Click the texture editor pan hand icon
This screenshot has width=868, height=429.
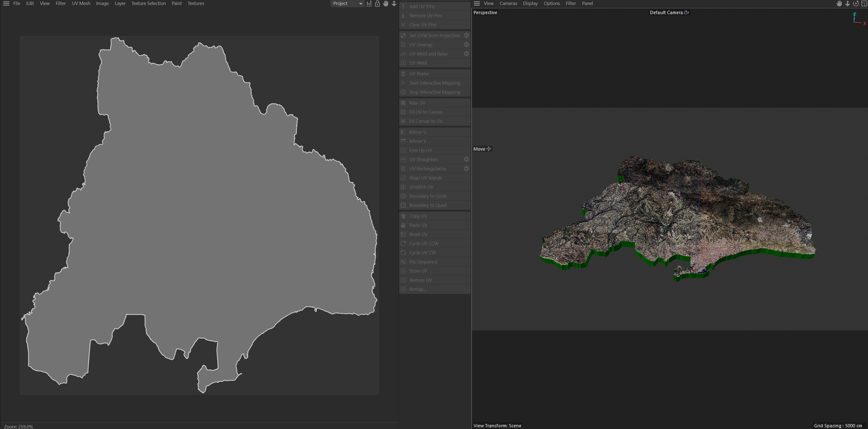pyautogui.click(x=386, y=3)
